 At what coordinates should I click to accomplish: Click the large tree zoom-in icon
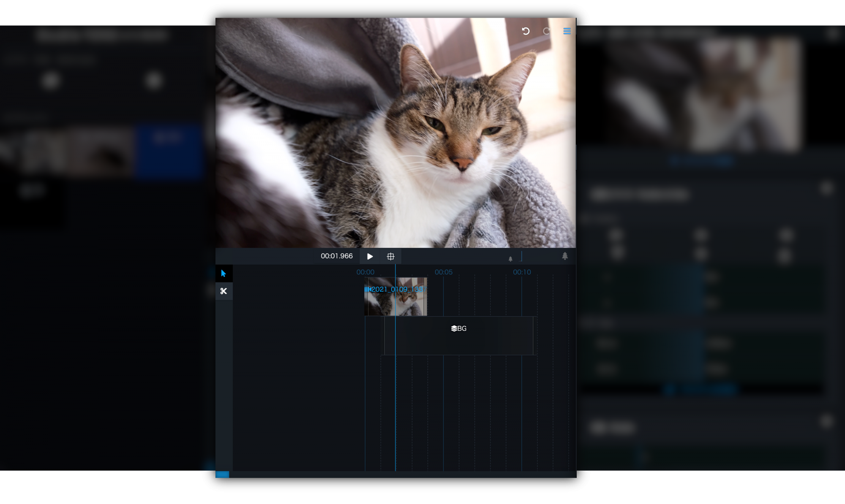coord(565,256)
